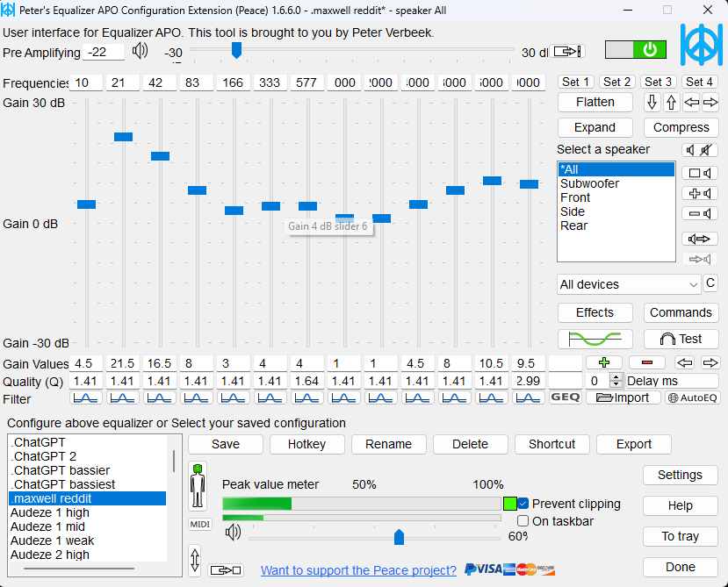
Task: Select Set 2
Action: 617,82
